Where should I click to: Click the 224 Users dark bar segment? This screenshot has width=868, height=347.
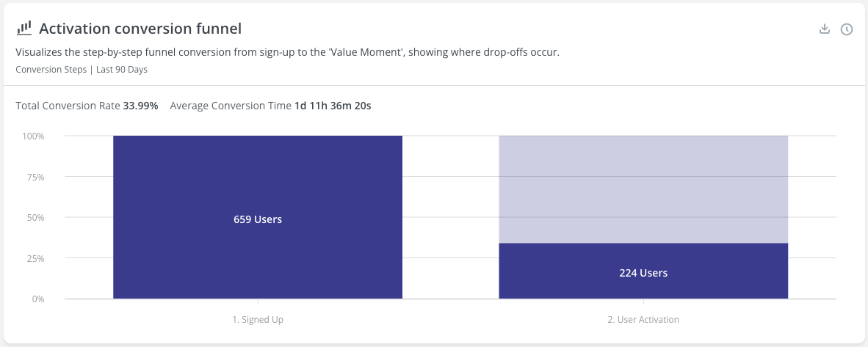point(643,271)
